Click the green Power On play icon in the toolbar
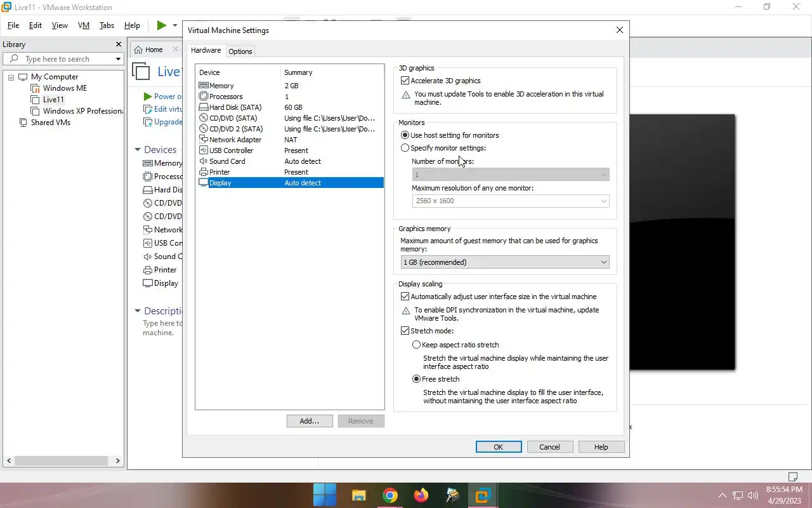This screenshot has height=508, width=812. click(162, 25)
